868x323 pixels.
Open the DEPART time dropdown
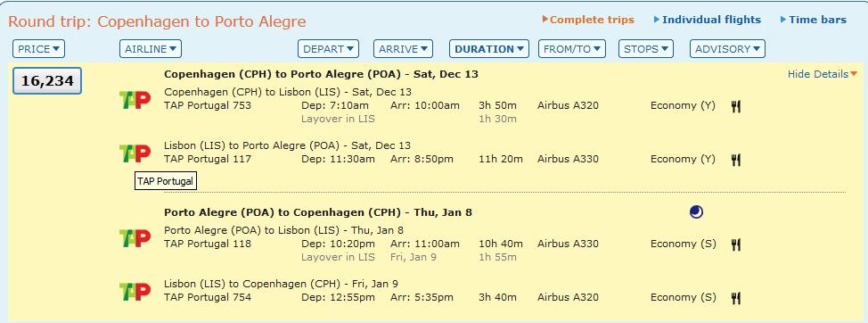328,49
